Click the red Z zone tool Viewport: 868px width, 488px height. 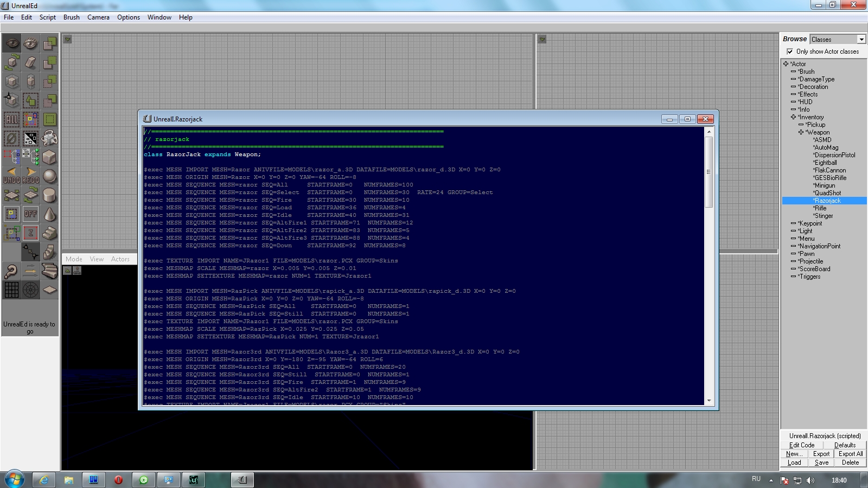(x=31, y=233)
